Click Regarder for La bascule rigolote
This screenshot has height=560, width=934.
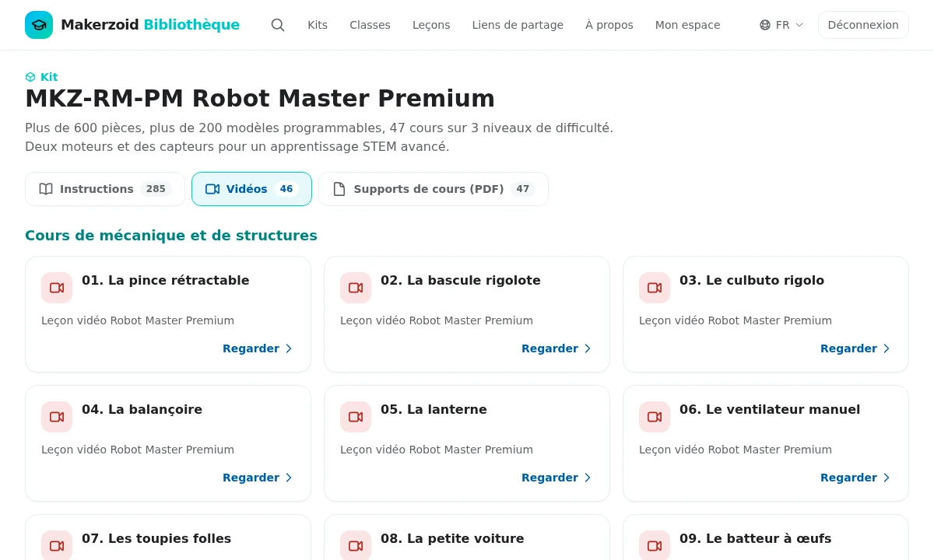pos(557,348)
